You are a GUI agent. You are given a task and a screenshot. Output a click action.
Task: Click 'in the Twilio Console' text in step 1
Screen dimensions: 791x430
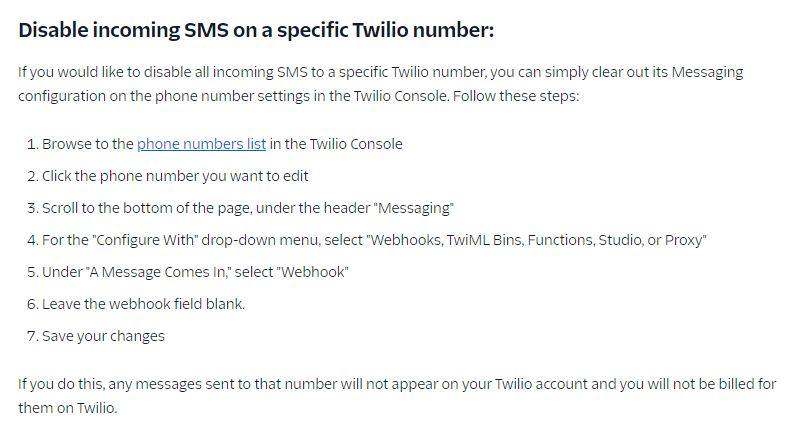click(336, 144)
